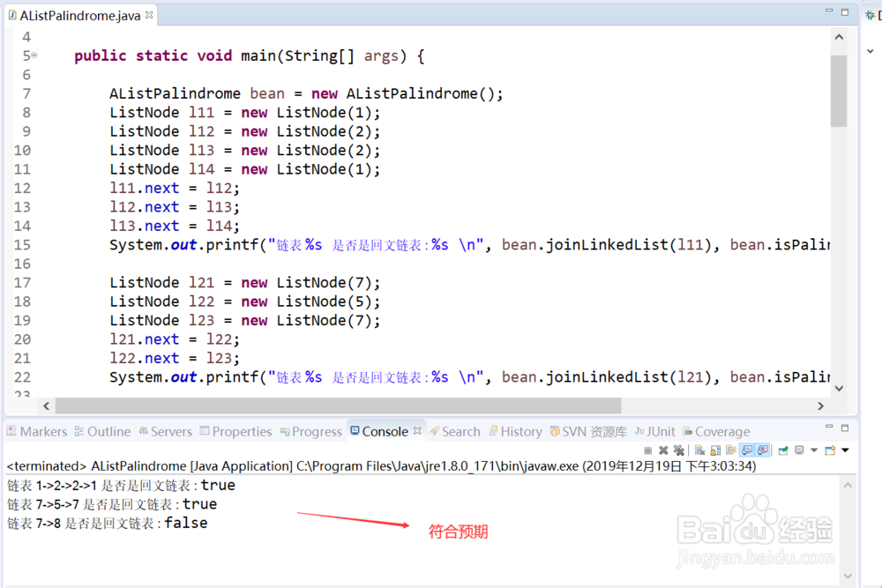Close the AListPalindrome.java editor tab
The image size is (882, 588).
pyautogui.click(x=149, y=15)
